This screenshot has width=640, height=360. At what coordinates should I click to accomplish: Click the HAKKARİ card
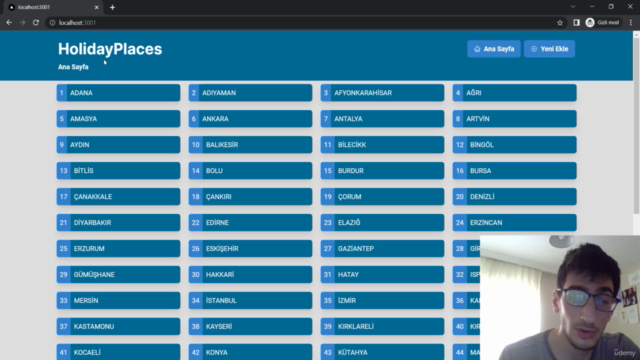[250, 275]
